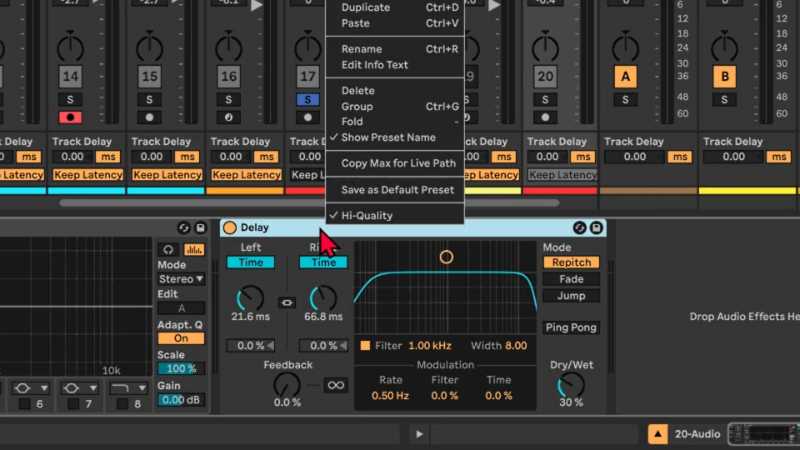Choose Group from context menu

click(x=395, y=106)
